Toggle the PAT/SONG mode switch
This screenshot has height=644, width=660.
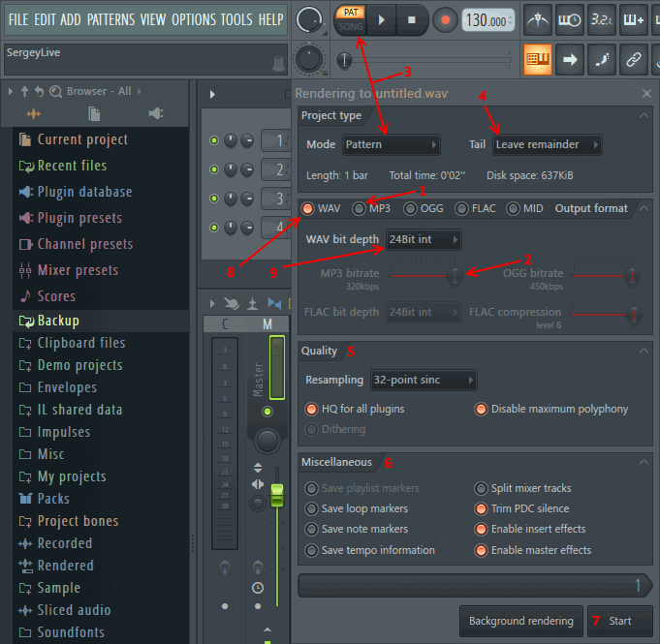pos(350,19)
